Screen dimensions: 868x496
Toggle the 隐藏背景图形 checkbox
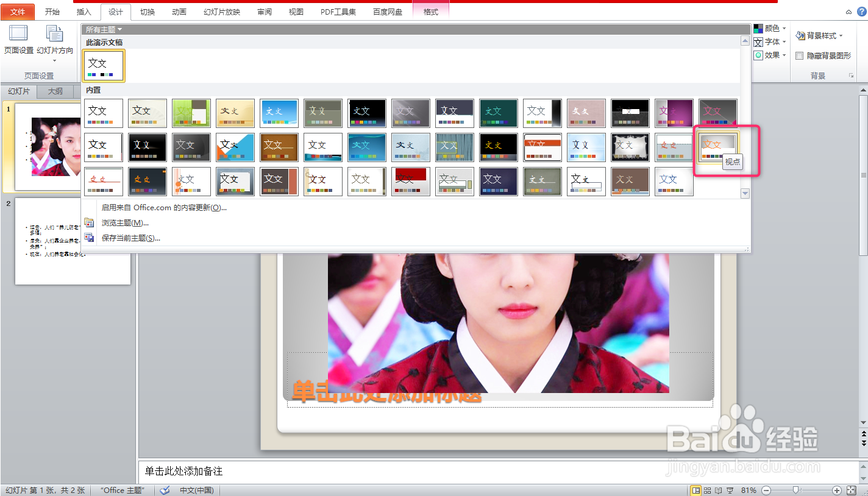[799, 55]
